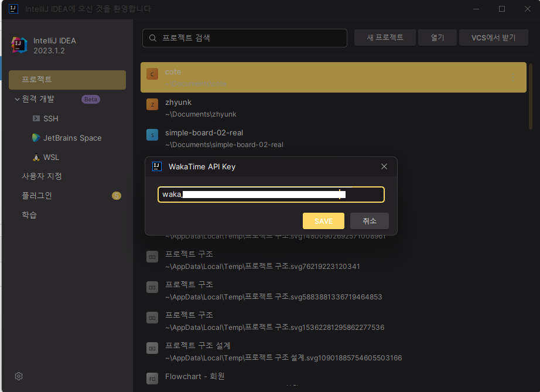540x392 pixels.
Task: Open the 프로젝트 구조 설계 project
Action: pyautogui.click(x=333, y=352)
